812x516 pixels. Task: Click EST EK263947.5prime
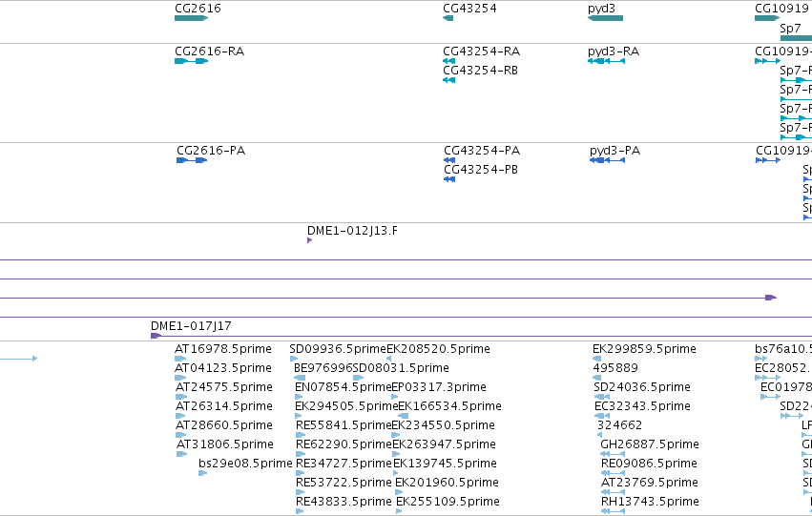(444, 444)
